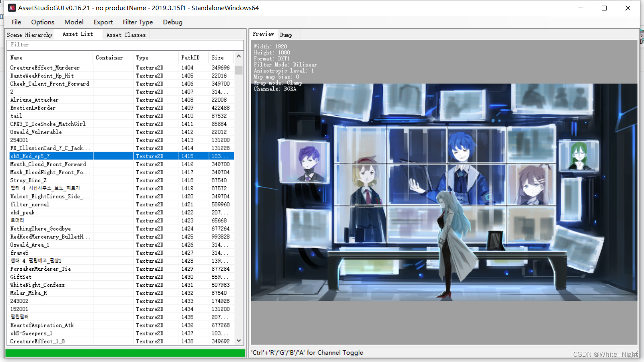Select the CreatureEffect_Murderer asset row
Viewport: 644px width, 362px height.
122,68
